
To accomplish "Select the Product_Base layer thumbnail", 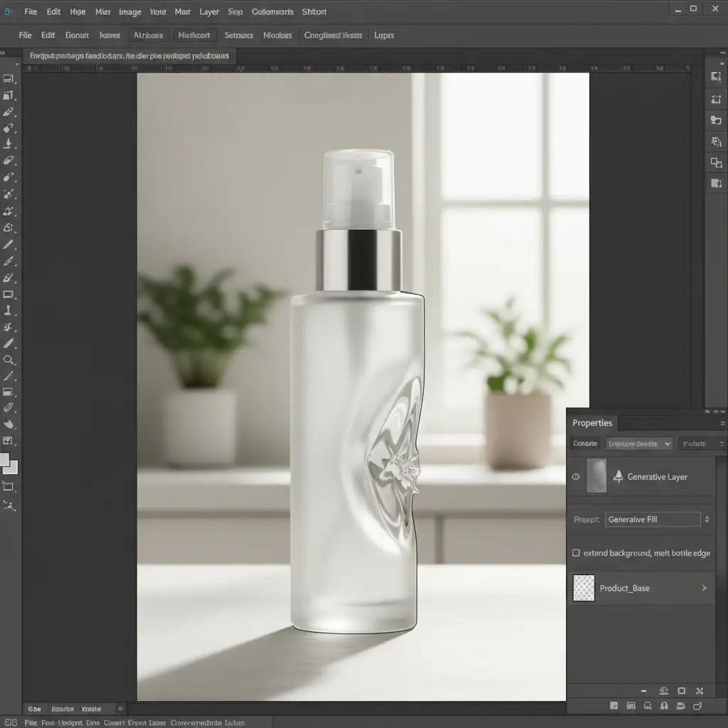I will tap(584, 588).
